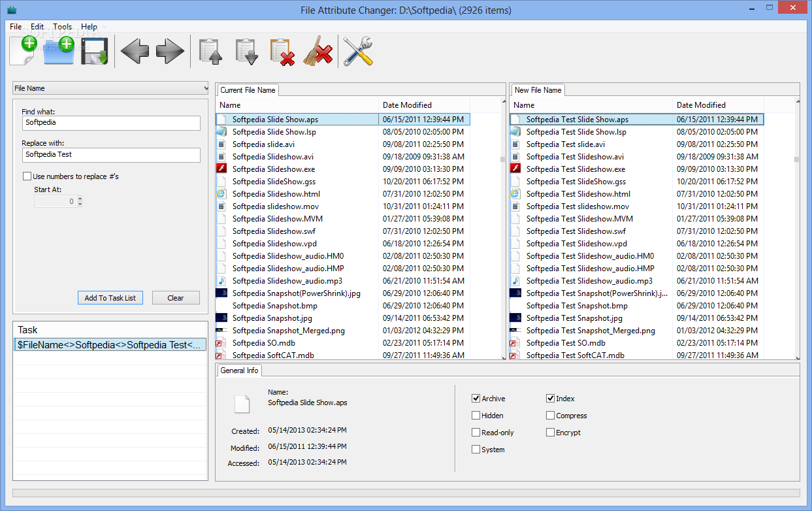Viewport: 812px width, 511px height.
Task: Click the file icon of Softpedia Slideshow.html
Action: [x=221, y=193]
